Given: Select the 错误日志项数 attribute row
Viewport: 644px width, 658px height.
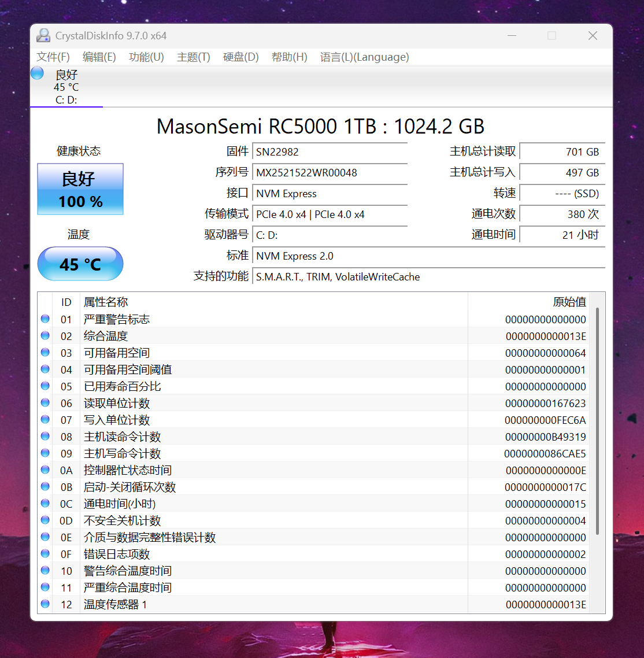Looking at the screenshot, I should coord(313,554).
